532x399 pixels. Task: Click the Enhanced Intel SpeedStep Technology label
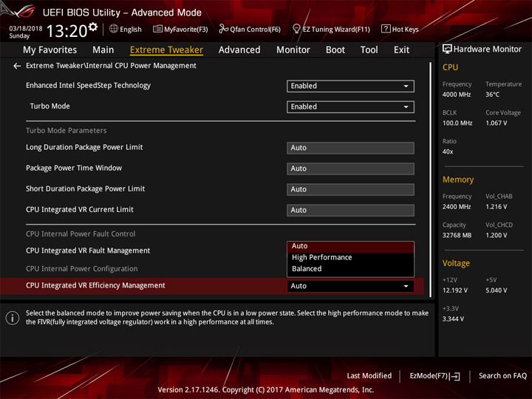pyautogui.click(x=88, y=86)
